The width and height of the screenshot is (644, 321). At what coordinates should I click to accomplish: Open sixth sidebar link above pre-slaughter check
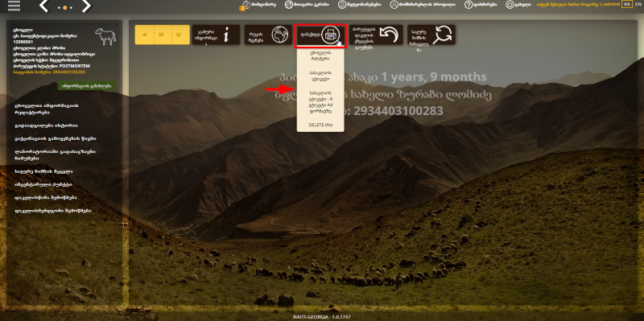coord(43,185)
